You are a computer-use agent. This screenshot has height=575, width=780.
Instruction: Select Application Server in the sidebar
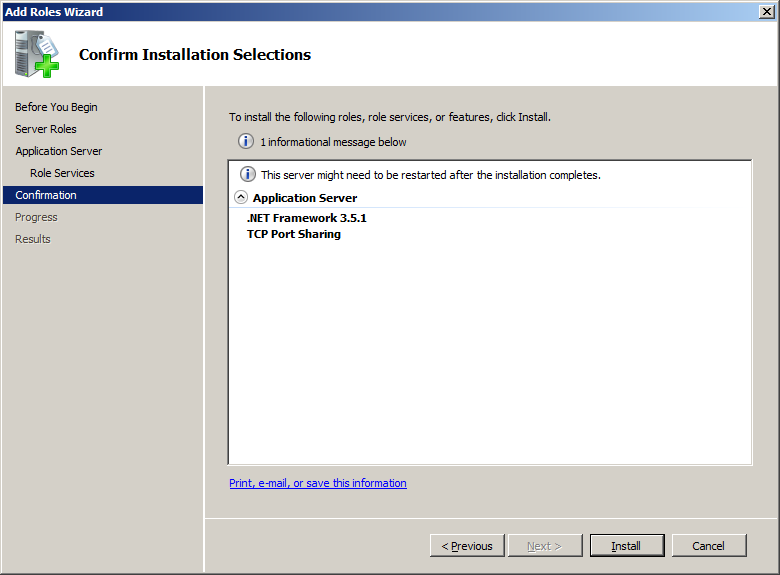point(59,151)
